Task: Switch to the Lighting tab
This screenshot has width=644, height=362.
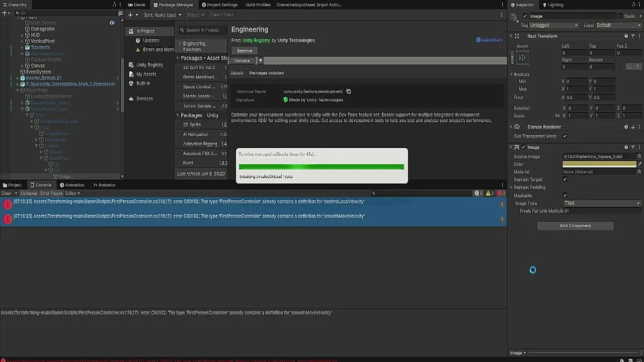Action: click(x=552, y=5)
